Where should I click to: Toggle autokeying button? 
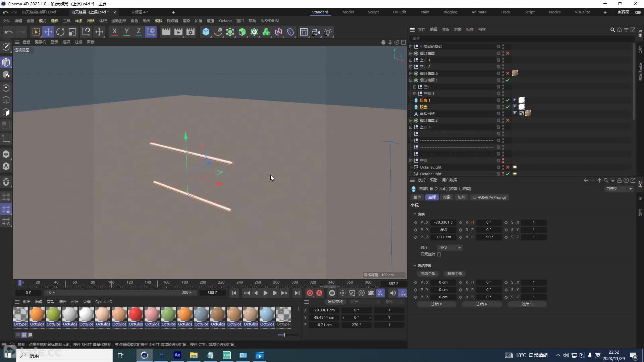coord(319,293)
